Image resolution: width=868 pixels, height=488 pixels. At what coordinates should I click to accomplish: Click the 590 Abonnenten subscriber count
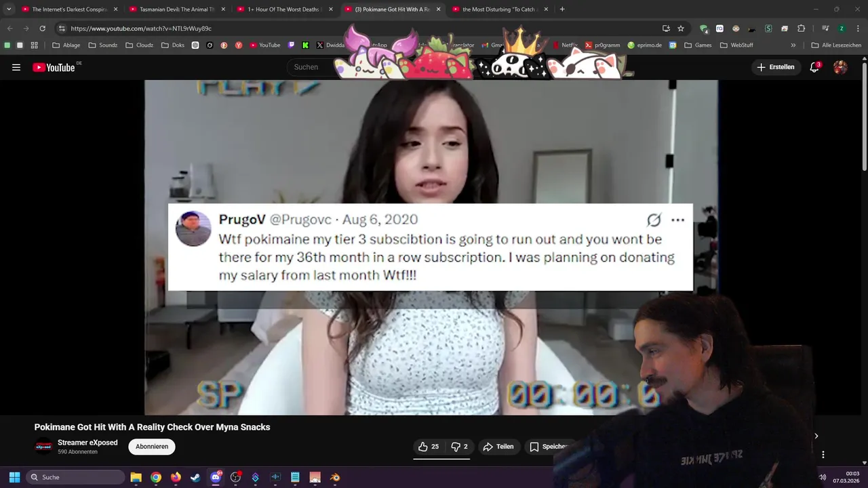tap(77, 452)
